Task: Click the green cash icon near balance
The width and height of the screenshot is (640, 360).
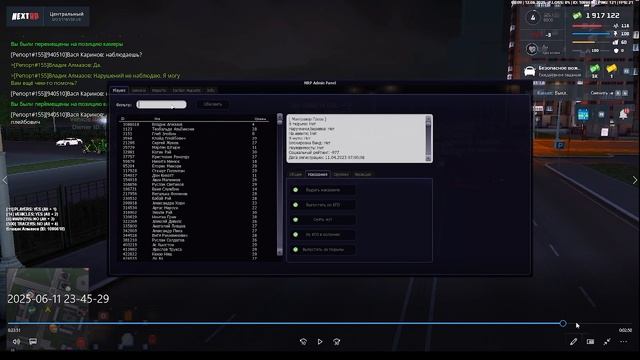Action: [x=577, y=16]
